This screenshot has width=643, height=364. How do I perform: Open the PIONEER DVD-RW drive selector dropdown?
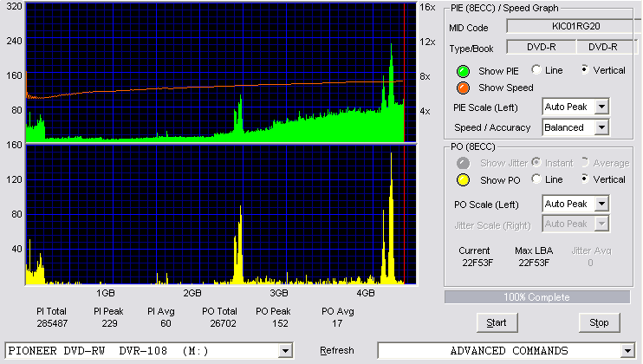point(285,351)
